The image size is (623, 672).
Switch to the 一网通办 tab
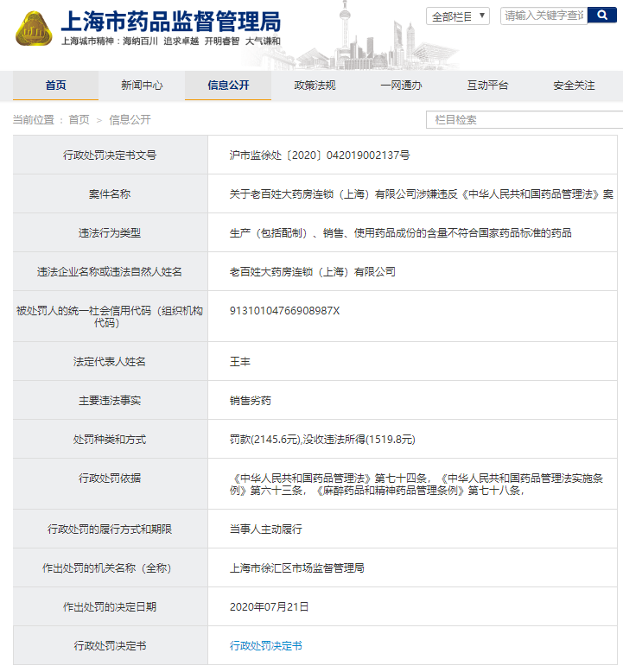pos(401,86)
